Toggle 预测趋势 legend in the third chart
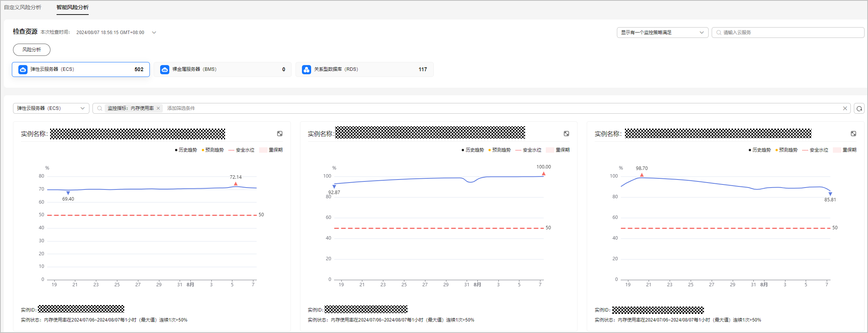The width and height of the screenshot is (868, 333). [787, 150]
